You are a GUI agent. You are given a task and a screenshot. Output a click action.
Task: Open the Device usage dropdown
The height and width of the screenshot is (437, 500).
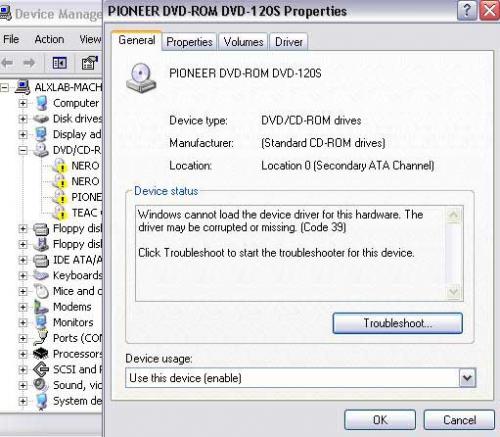pos(467,378)
